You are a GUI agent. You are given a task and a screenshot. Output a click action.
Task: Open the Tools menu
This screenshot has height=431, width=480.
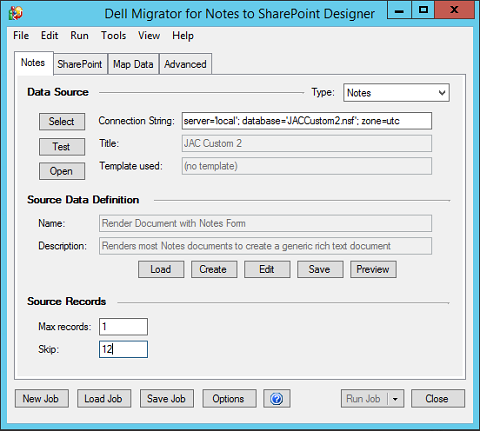[114, 35]
